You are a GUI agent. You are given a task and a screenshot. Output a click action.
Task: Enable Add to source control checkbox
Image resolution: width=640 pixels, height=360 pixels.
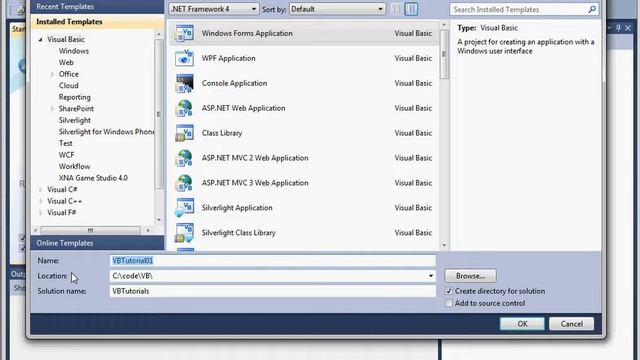(449, 303)
